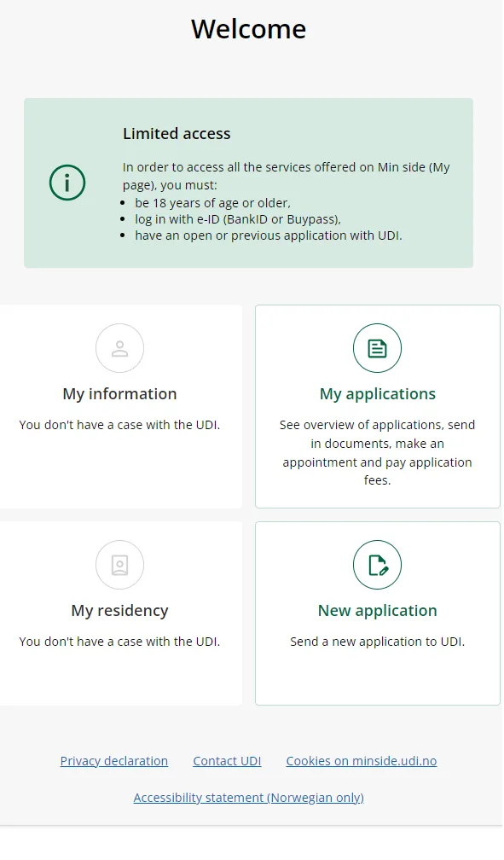The height and width of the screenshot is (860, 504).
Task: Click the document icon above My applications
Action: click(377, 348)
